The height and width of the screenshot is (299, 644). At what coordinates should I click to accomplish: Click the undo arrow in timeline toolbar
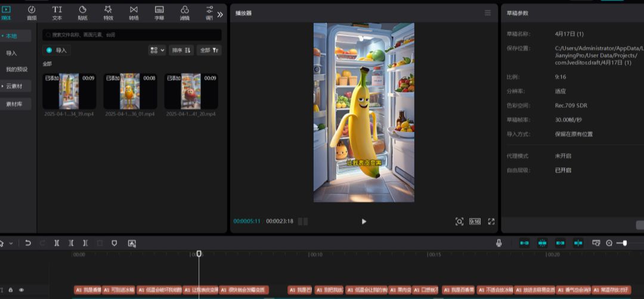pos(28,243)
